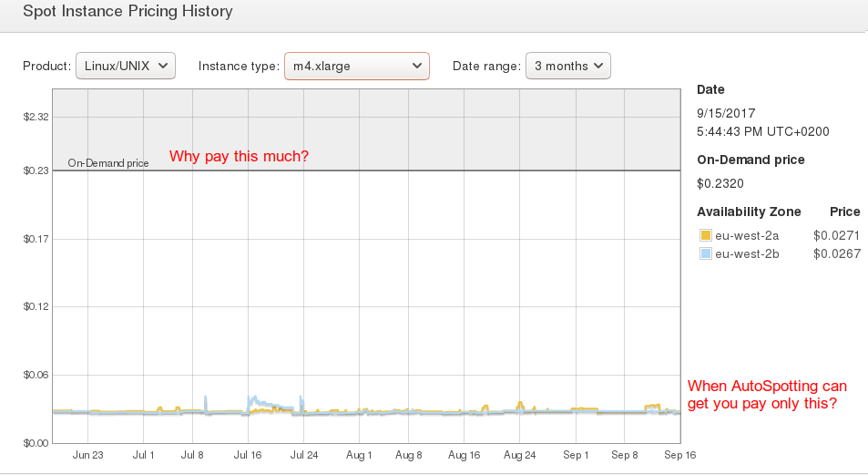The height and width of the screenshot is (475, 868).
Task: Click the $0.00 y-axis label
Action: click(x=36, y=443)
